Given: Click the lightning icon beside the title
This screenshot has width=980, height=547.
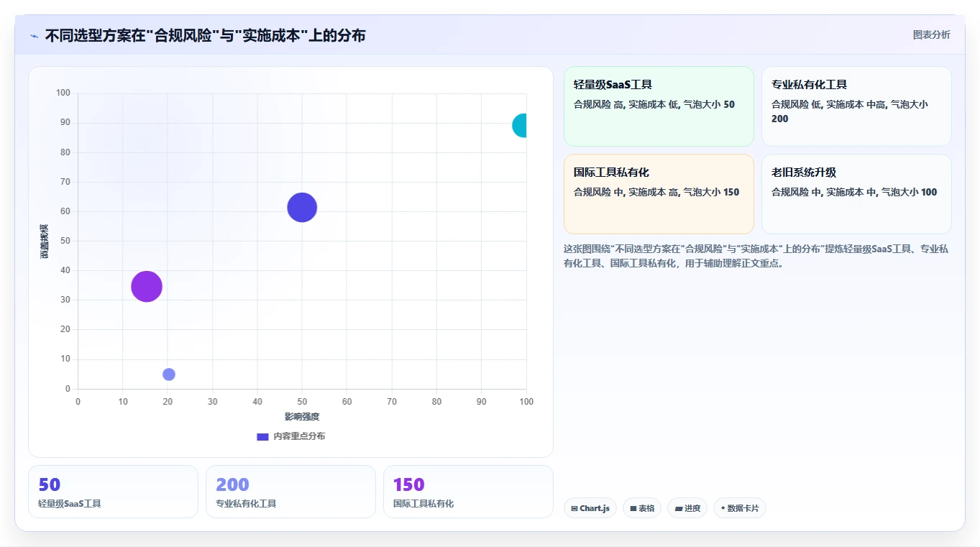Looking at the screenshot, I should point(35,36).
